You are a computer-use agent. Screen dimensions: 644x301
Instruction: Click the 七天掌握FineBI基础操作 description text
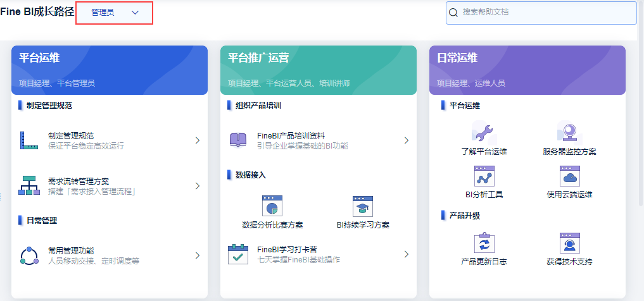(299, 260)
